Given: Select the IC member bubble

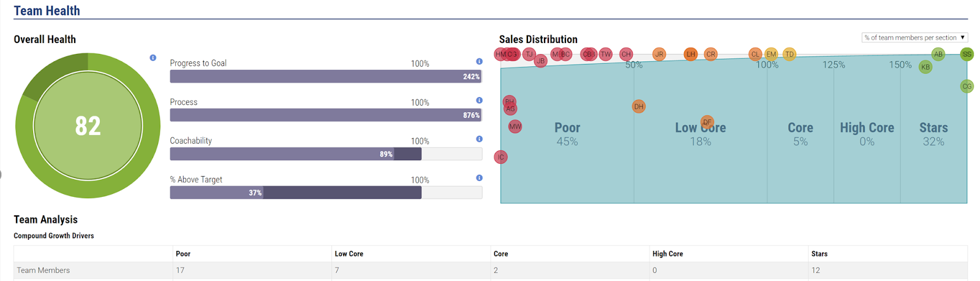Looking at the screenshot, I should [501, 157].
